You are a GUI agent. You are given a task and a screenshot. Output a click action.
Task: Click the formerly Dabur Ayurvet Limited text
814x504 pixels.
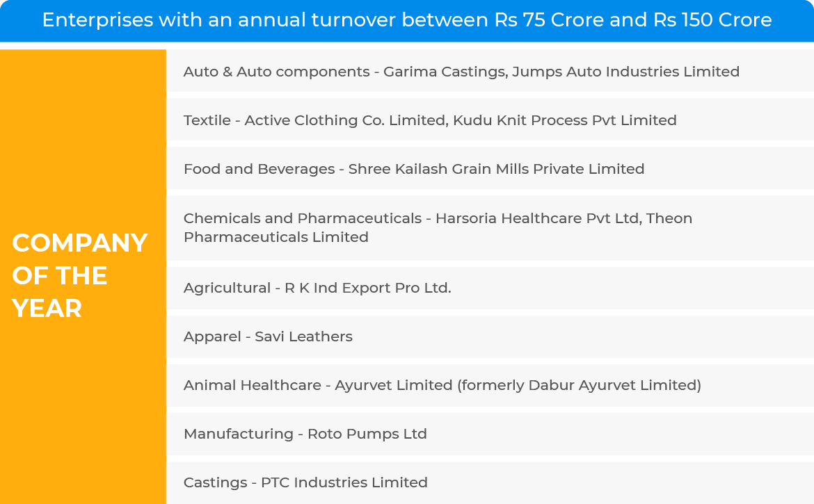(579, 385)
